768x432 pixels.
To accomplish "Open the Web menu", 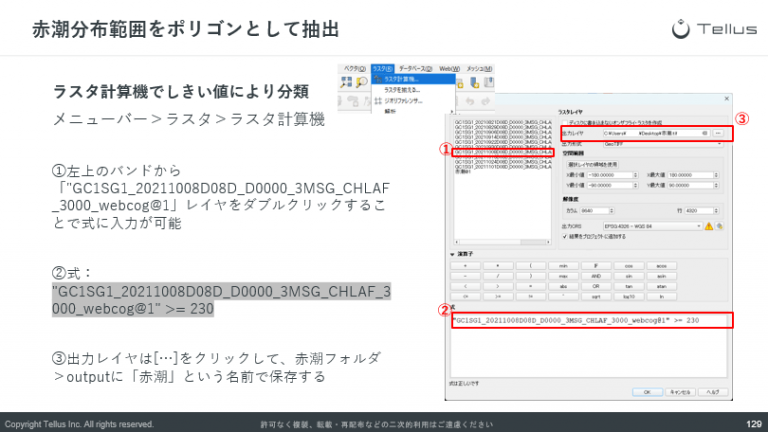I will 449,69.
